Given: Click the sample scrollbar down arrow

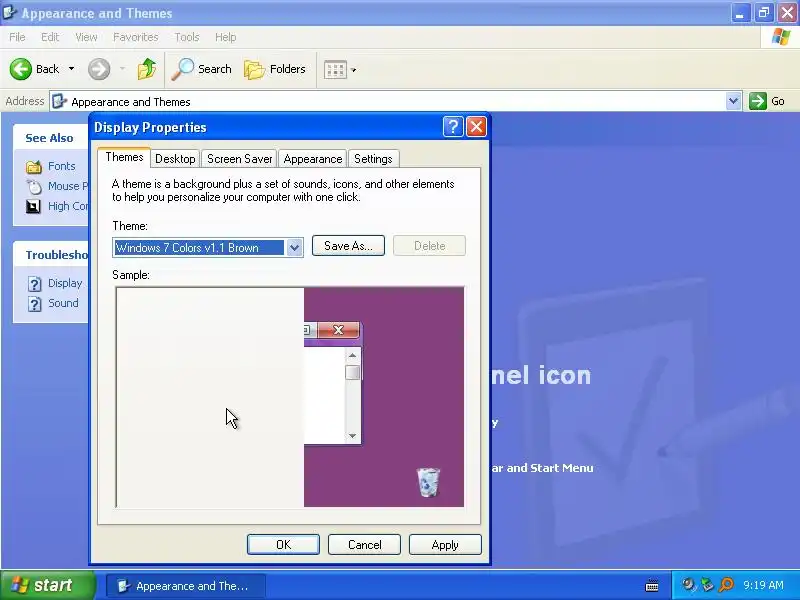Looking at the screenshot, I should [x=353, y=436].
